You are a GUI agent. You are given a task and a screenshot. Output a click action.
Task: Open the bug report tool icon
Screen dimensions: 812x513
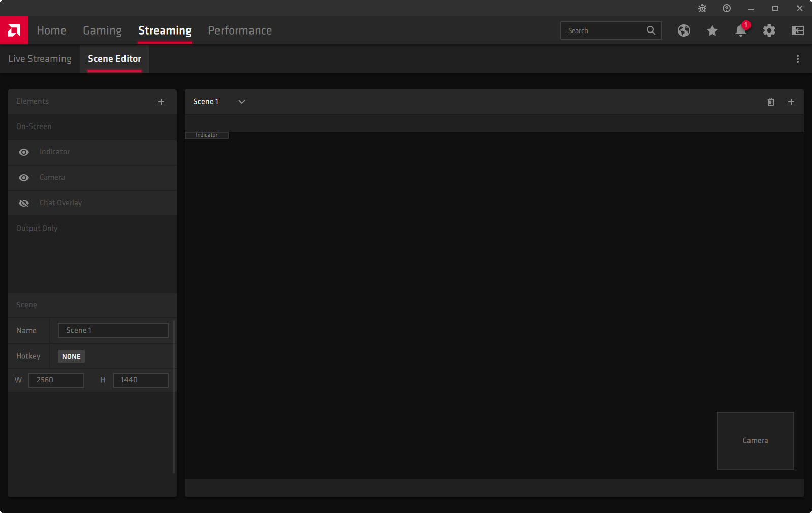(702, 8)
